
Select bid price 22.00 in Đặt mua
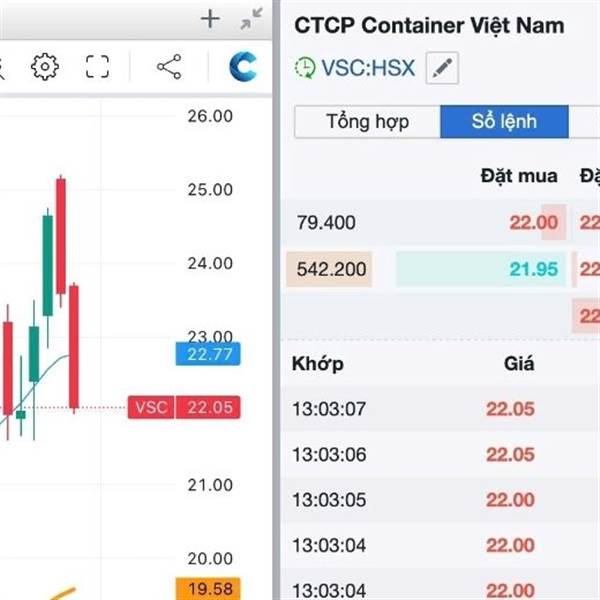tap(533, 222)
